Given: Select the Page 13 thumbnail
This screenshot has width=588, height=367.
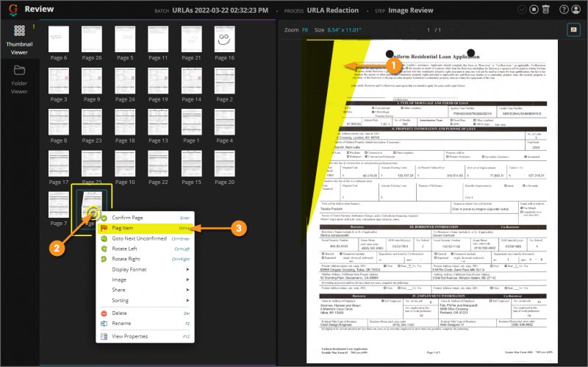Looking at the screenshot, I should click(x=158, y=122).
